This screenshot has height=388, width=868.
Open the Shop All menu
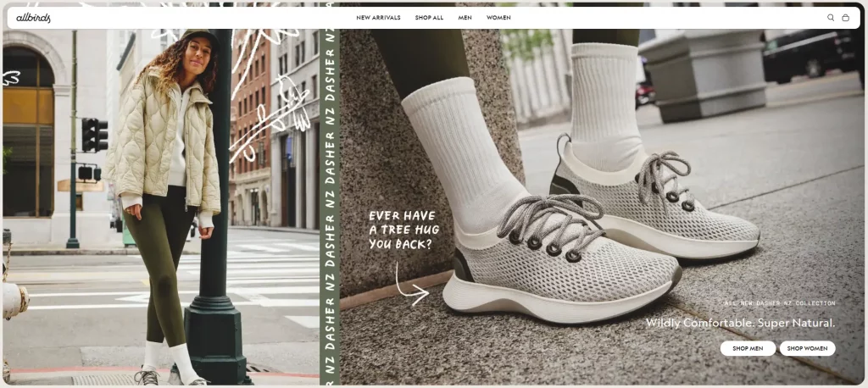pyautogui.click(x=429, y=18)
